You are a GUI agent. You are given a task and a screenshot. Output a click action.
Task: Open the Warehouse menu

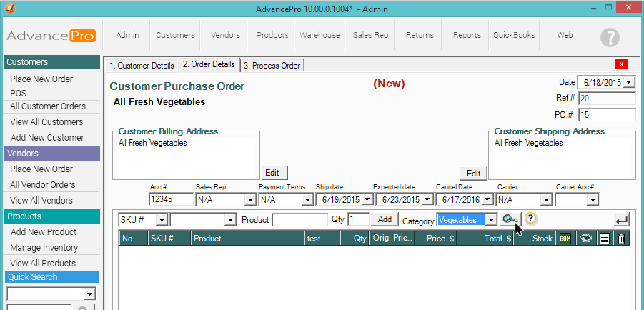tap(319, 35)
